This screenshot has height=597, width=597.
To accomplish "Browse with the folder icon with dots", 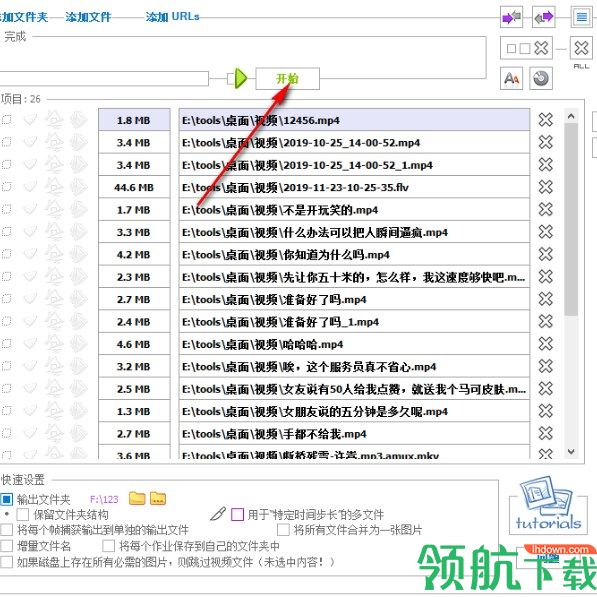I will pyautogui.click(x=158, y=498).
